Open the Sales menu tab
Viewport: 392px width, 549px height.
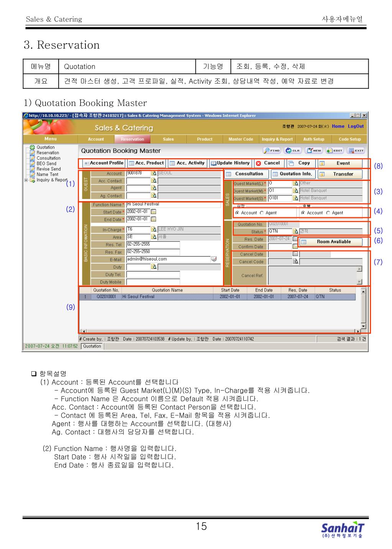[x=168, y=139]
